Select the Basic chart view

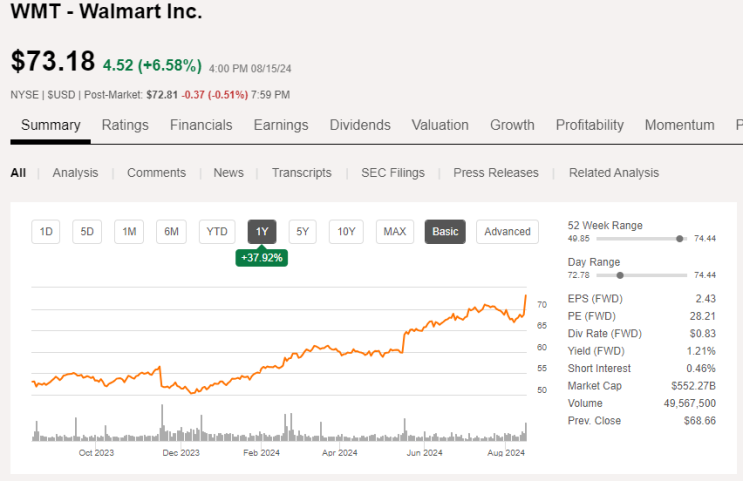(x=445, y=232)
